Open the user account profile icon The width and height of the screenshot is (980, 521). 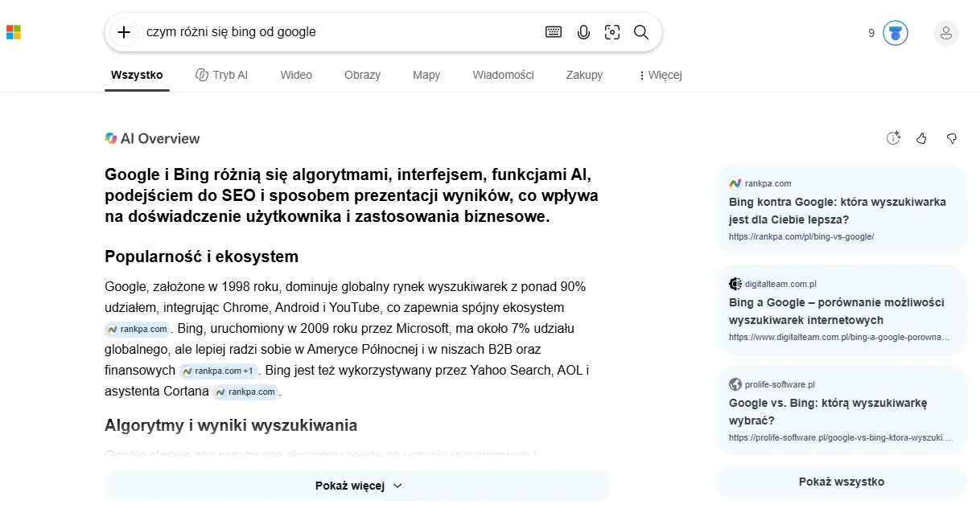[x=946, y=33]
